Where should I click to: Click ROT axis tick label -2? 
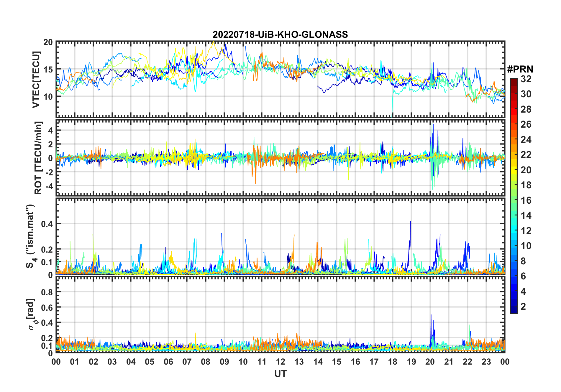click(49, 172)
